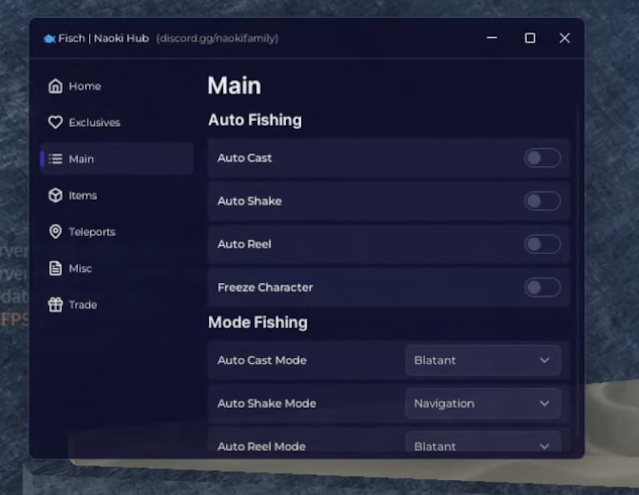Open the Auto Shake Mode dropdown
This screenshot has width=639, height=495.
tap(483, 403)
